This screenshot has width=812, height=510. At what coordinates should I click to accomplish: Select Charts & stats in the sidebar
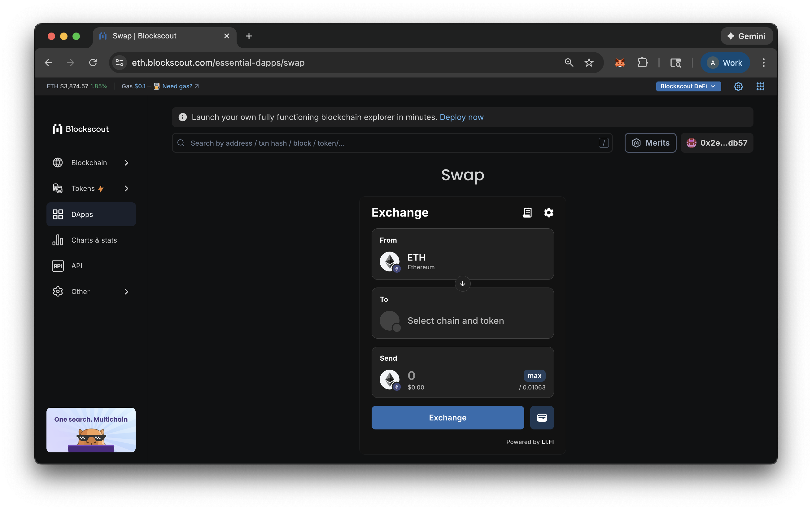coord(94,240)
